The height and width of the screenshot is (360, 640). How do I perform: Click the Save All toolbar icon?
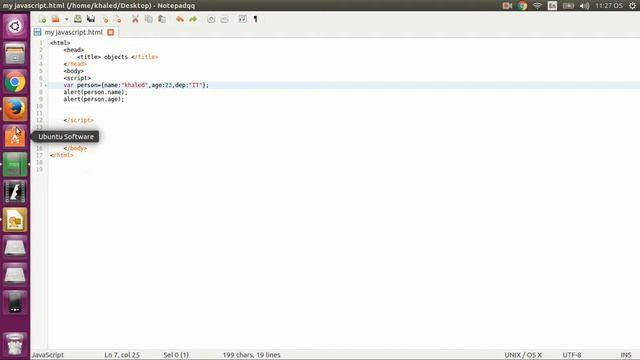point(91,19)
